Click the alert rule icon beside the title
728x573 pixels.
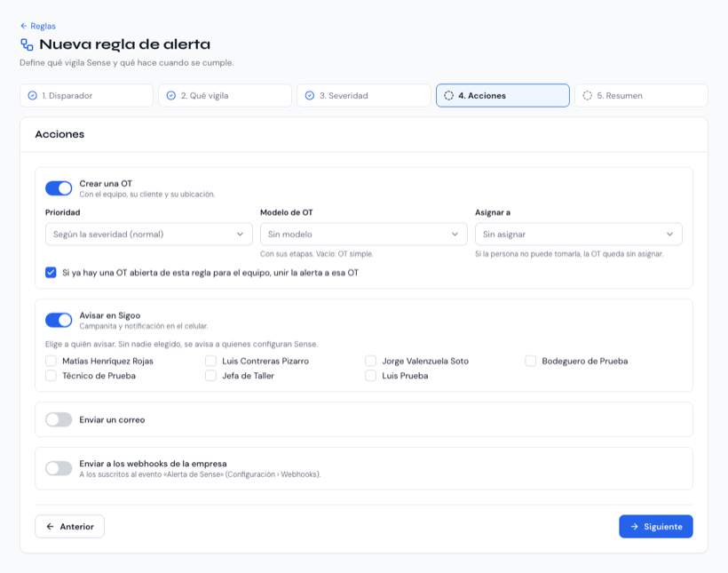point(27,44)
